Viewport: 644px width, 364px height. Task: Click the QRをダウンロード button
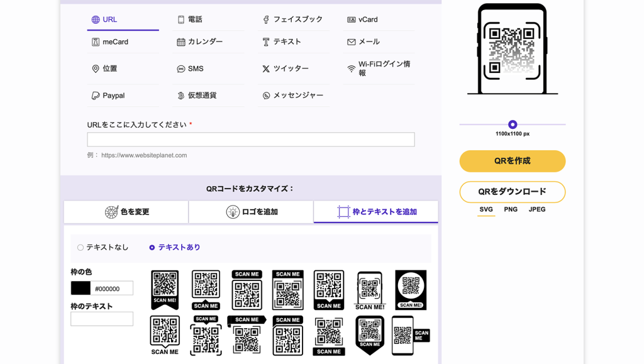tap(512, 192)
